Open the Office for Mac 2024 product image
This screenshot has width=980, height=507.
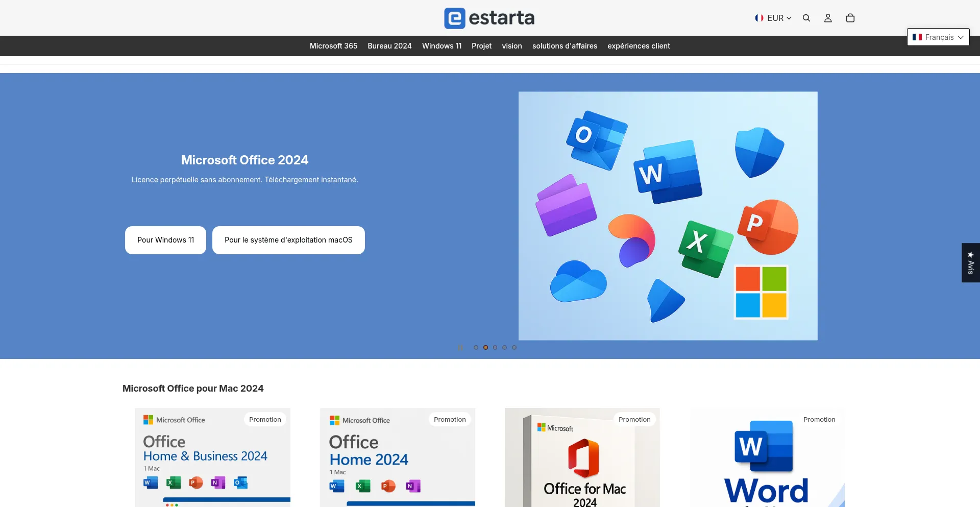582,457
